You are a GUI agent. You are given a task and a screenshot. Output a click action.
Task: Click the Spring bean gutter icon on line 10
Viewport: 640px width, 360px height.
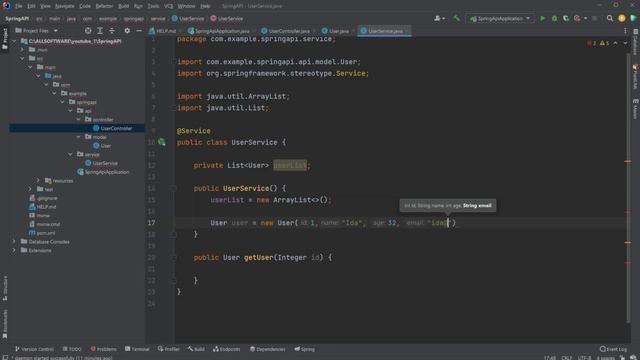(162, 142)
